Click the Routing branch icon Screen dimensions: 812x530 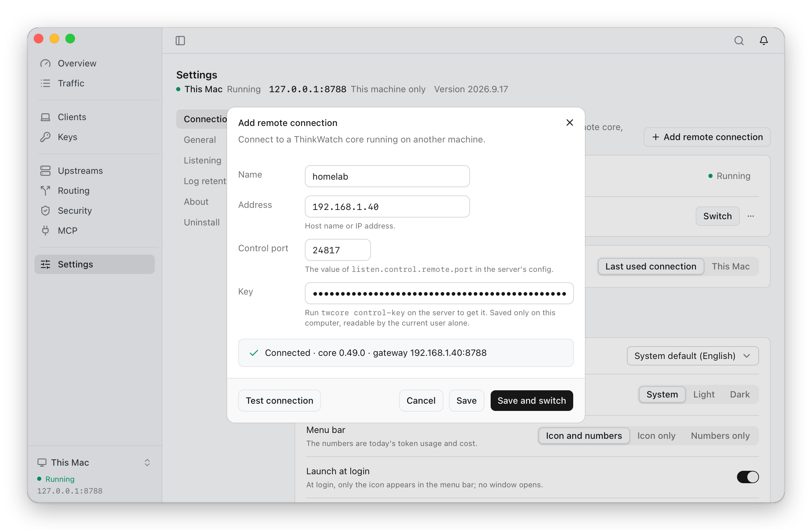(45, 191)
